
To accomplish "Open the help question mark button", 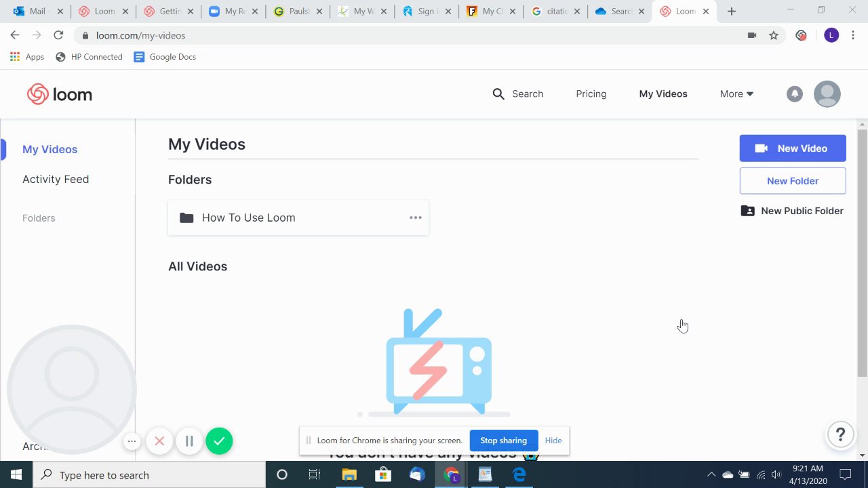I will click(840, 434).
